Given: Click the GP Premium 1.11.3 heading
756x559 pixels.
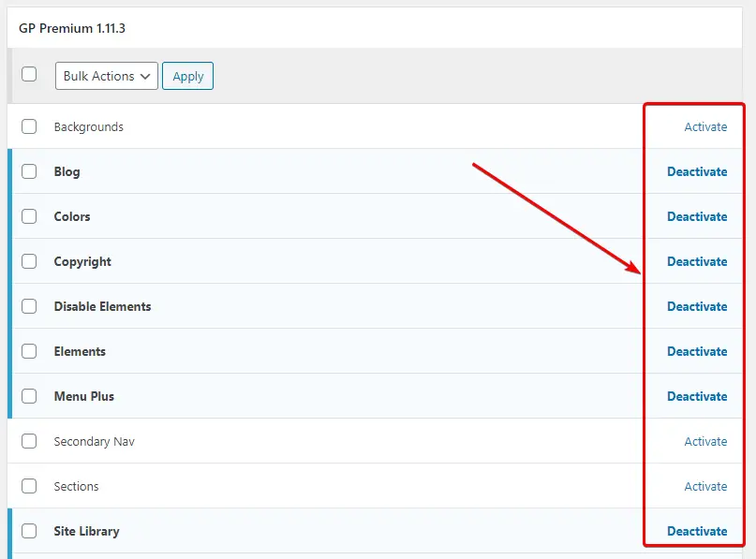Looking at the screenshot, I should [x=72, y=28].
